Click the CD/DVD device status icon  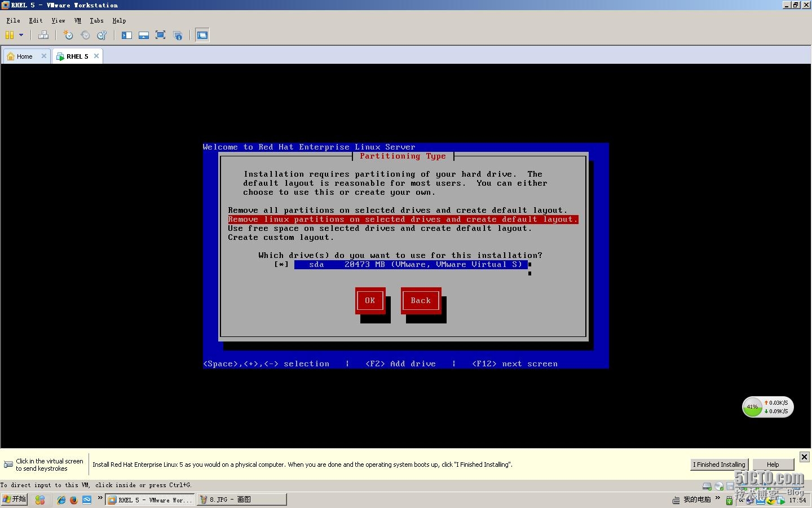719,486
